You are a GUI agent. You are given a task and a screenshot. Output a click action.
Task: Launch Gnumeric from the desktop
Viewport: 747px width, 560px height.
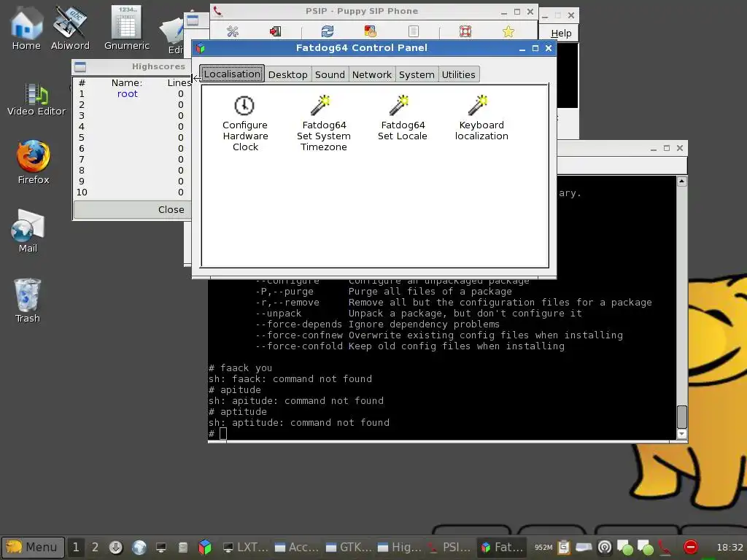127,28
